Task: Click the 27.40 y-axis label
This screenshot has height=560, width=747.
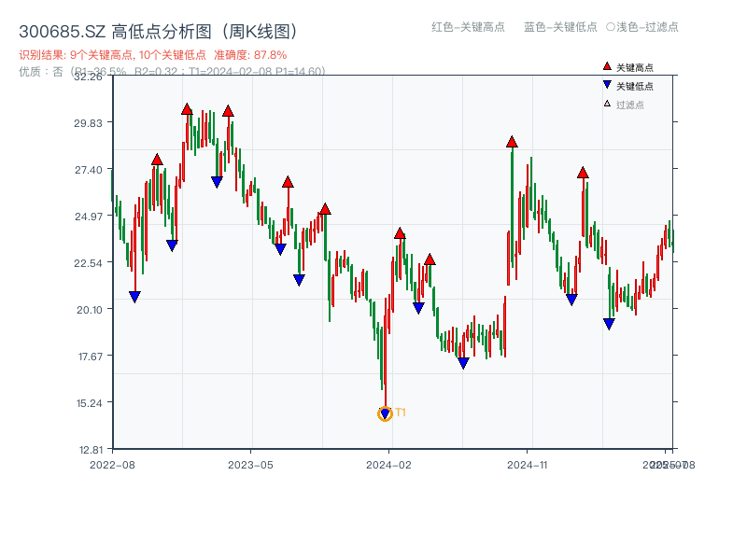Action: pos(88,170)
